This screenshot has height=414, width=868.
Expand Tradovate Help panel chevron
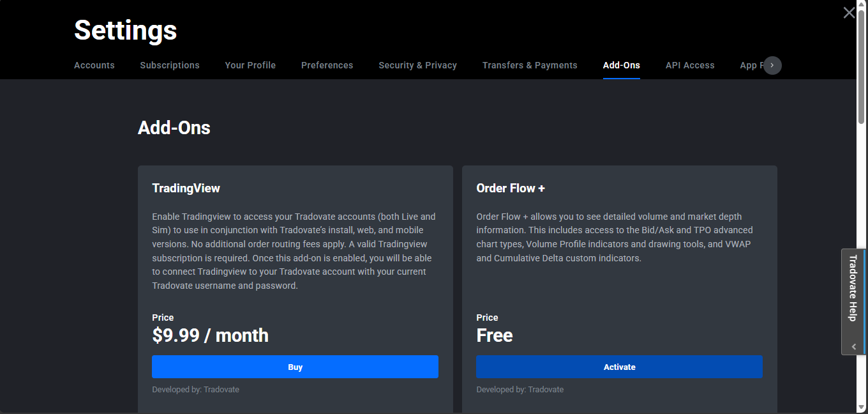point(854,346)
